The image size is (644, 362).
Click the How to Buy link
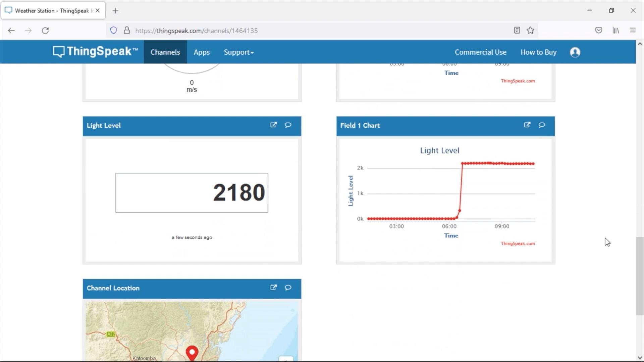pyautogui.click(x=538, y=52)
